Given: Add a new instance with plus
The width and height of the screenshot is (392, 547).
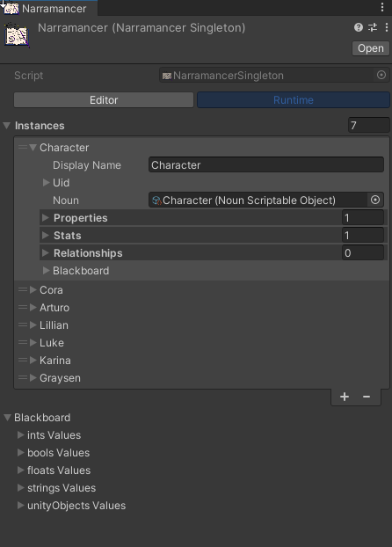Looking at the screenshot, I should pyautogui.click(x=345, y=397).
